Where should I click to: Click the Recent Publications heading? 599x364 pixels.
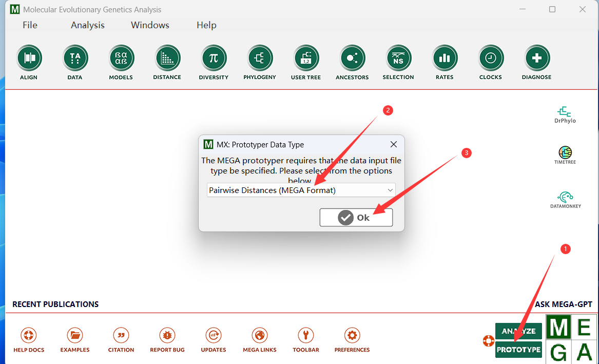[55, 304]
